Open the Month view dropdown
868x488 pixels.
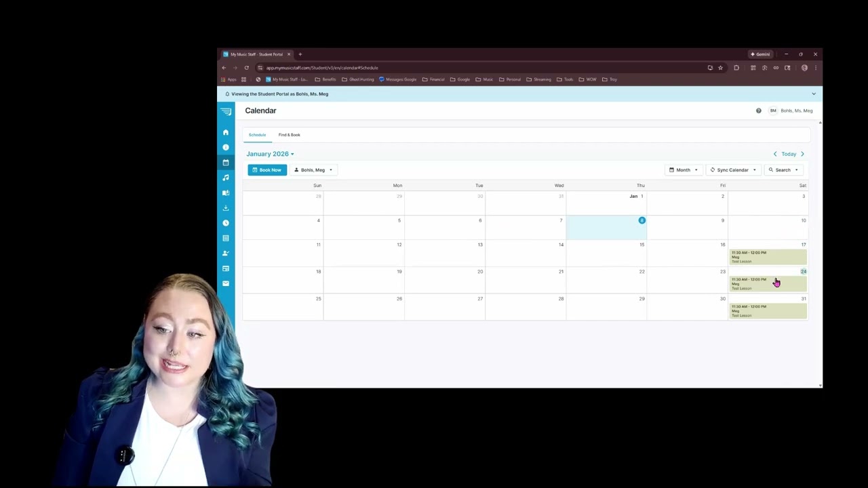(x=683, y=170)
